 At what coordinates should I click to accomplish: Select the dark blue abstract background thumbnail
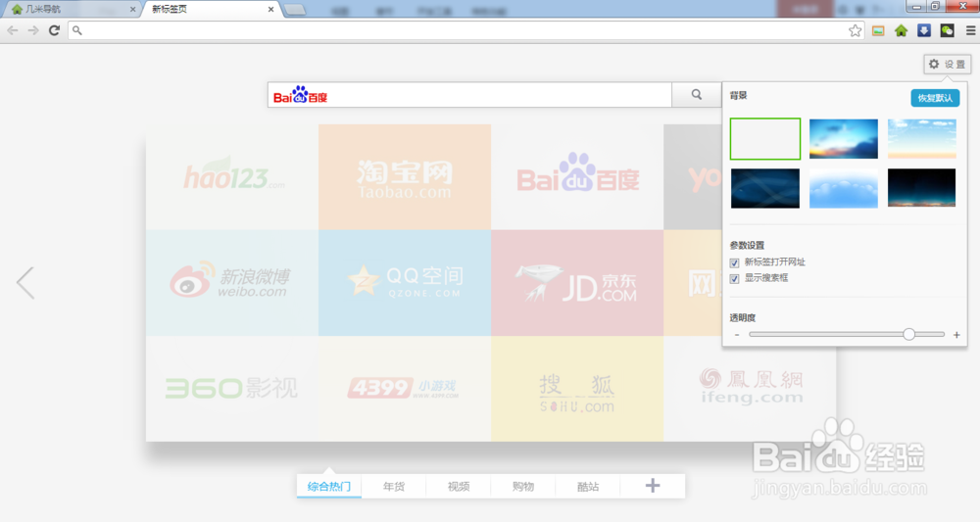click(x=765, y=188)
